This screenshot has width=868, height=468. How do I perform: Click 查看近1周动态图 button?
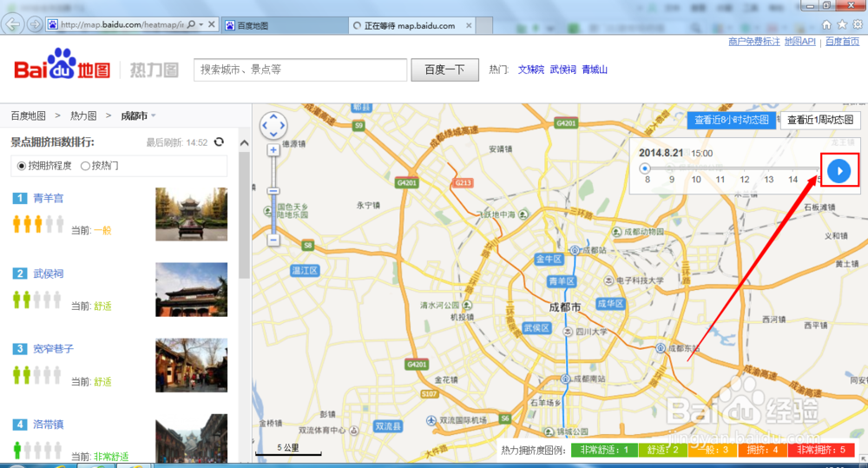(820, 120)
